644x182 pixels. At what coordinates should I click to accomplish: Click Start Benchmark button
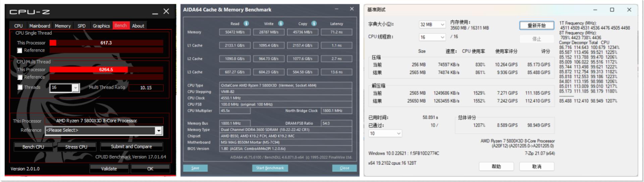point(270,168)
